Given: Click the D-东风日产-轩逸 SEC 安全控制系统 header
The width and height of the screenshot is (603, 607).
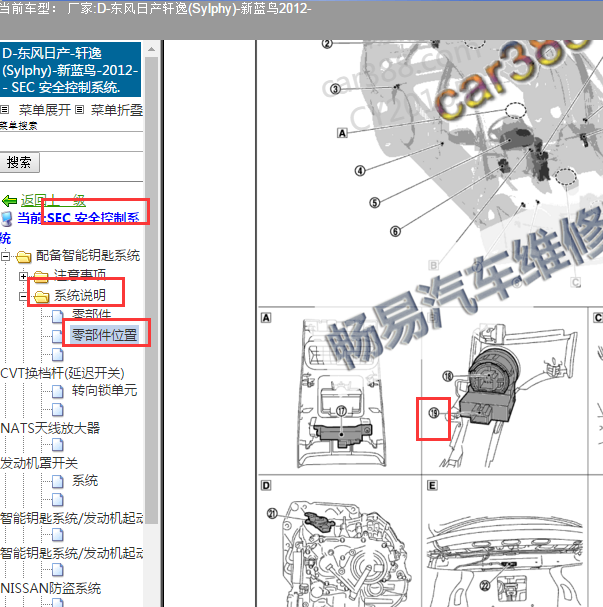Looking at the screenshot, I should click(x=70, y=70).
